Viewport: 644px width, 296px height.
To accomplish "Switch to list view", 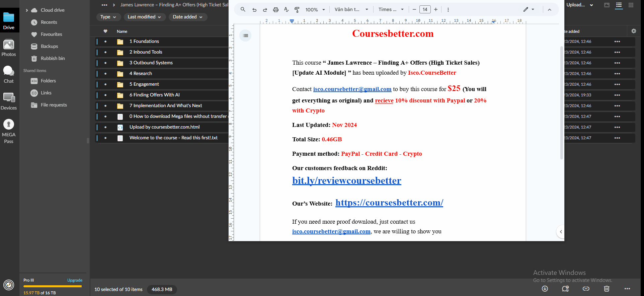I will pos(619,5).
